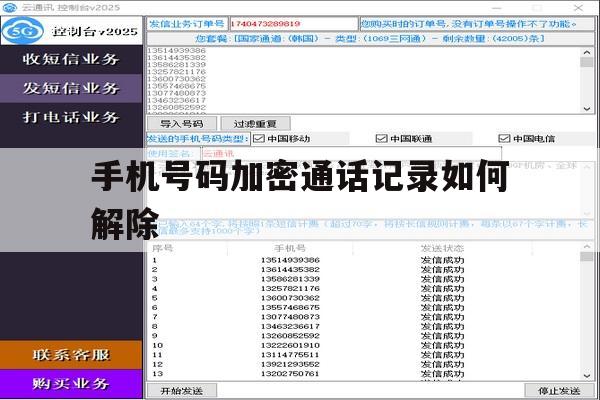
Task: Click 发信成功 status in row 13
Action: [442, 374]
